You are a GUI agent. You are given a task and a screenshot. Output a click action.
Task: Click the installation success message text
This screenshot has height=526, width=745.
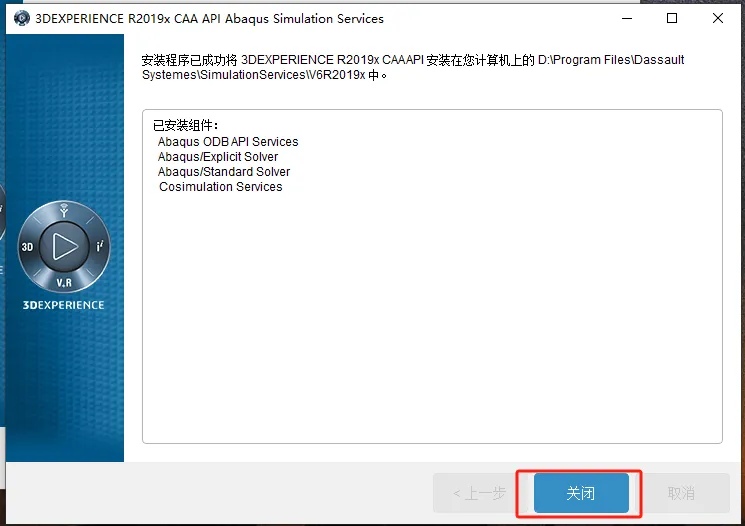pos(413,67)
